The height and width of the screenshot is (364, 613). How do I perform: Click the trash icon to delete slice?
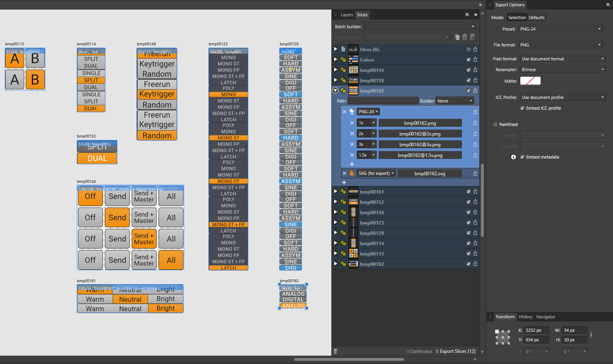pyautogui.click(x=335, y=351)
